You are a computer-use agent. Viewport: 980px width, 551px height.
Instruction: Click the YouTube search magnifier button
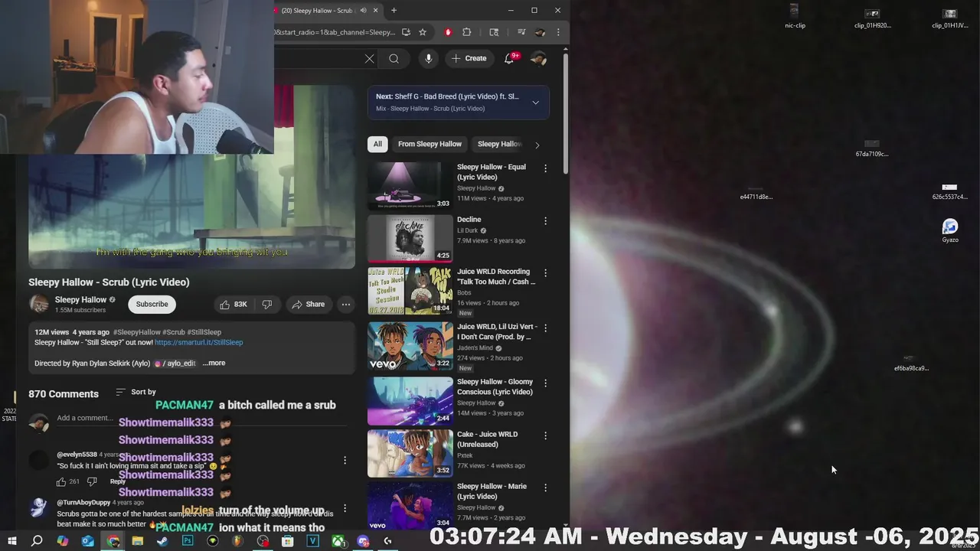[394, 58]
